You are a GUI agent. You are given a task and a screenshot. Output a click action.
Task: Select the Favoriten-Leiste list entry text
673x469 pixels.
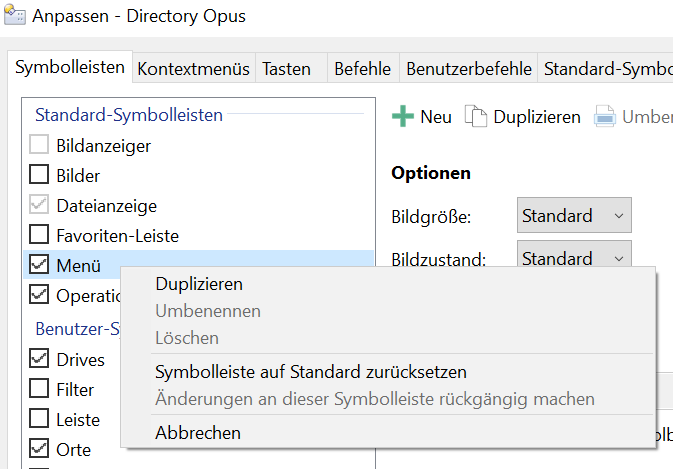pyautogui.click(x=118, y=236)
